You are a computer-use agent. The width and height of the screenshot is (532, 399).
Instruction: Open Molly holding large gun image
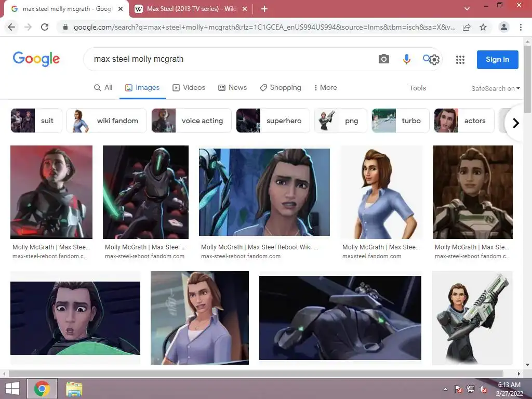pos(472,318)
